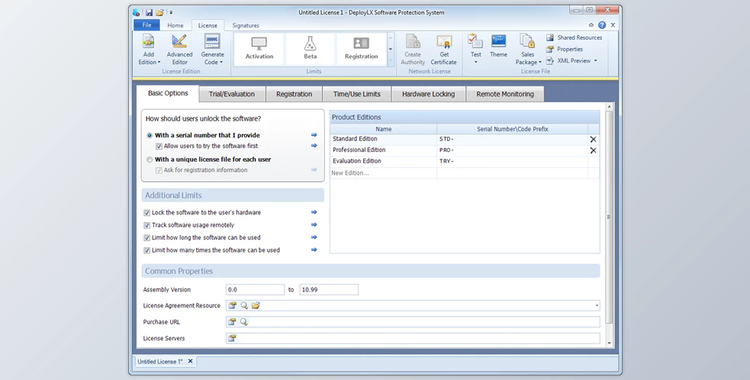Click the License Agreement Resource folder icon

(x=255, y=305)
